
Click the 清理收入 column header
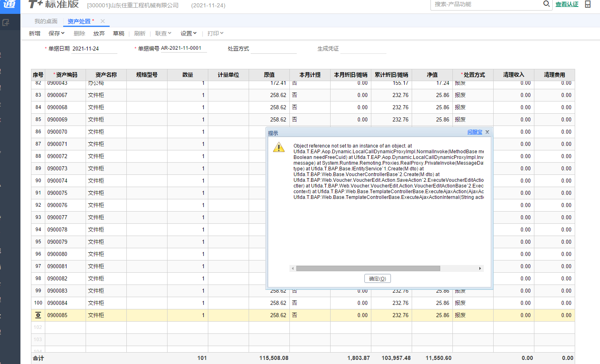(514, 75)
